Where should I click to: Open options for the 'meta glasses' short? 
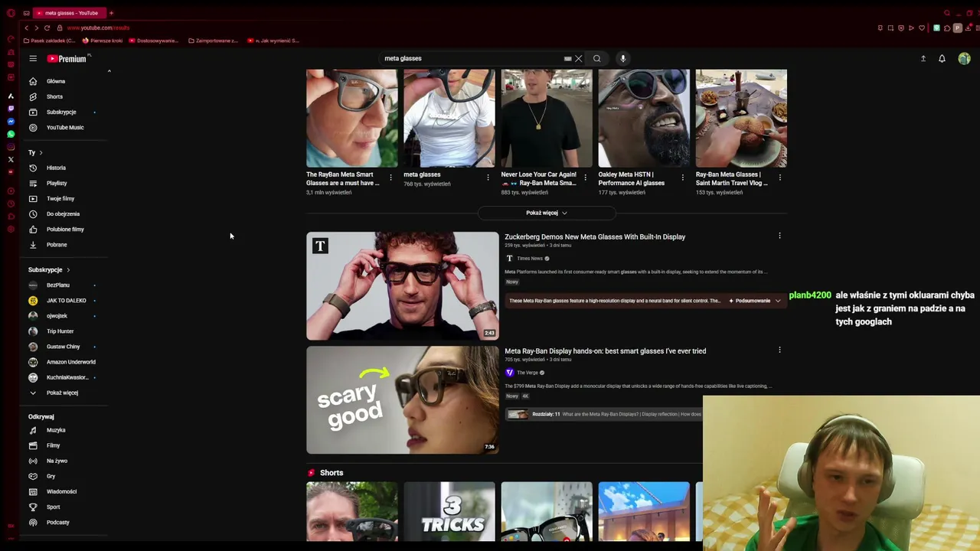pyautogui.click(x=488, y=178)
